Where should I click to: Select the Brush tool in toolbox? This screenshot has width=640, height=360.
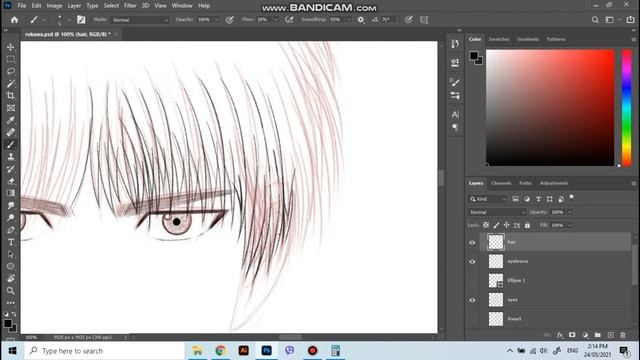point(11,144)
